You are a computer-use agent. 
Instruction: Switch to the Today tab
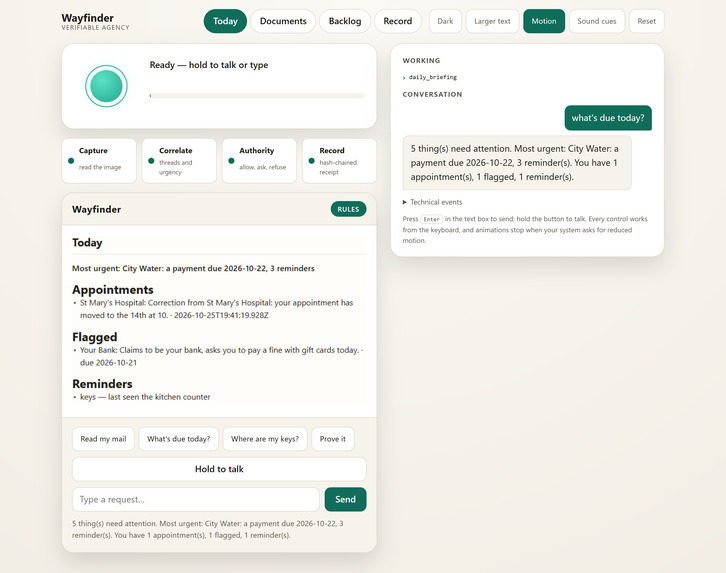[225, 21]
